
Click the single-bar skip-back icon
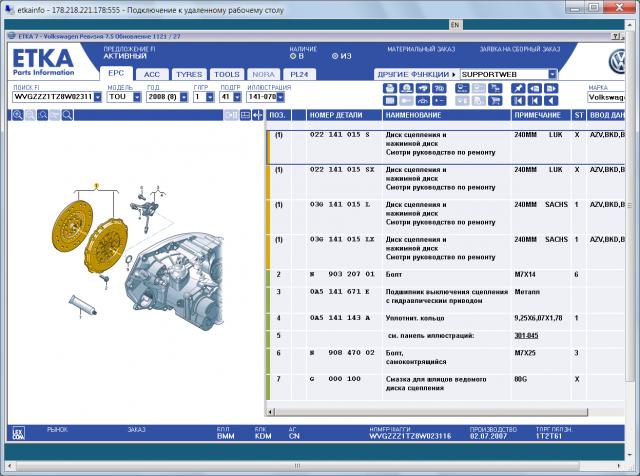point(535,100)
